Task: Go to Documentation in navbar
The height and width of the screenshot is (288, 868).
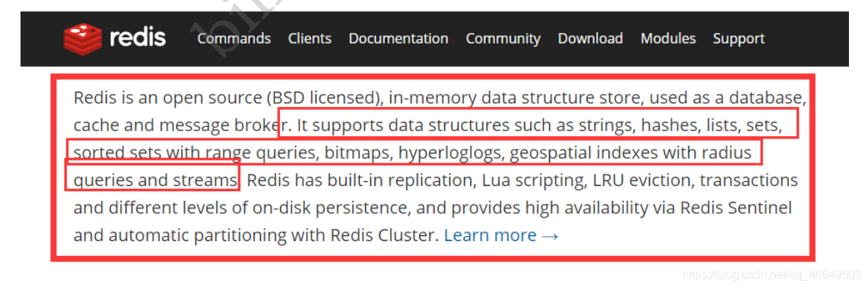Action: (399, 38)
